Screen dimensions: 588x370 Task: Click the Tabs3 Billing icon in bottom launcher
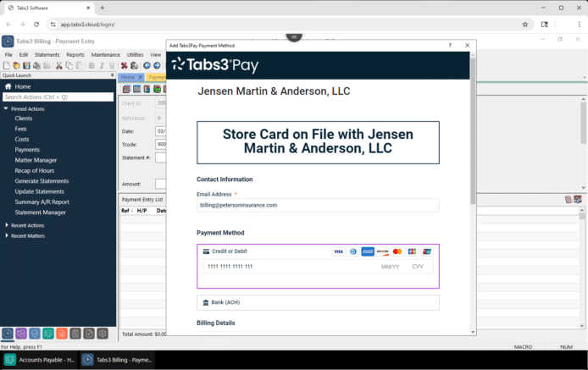8,334
